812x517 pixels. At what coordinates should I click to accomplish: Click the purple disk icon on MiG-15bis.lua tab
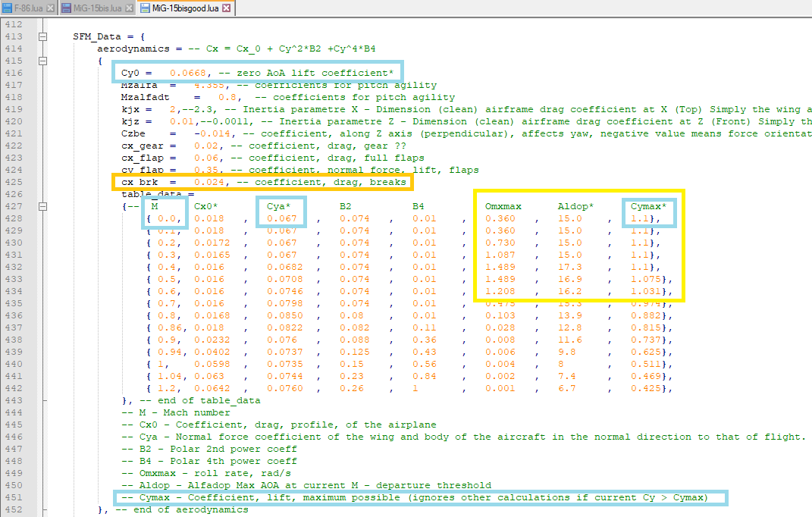66,8
